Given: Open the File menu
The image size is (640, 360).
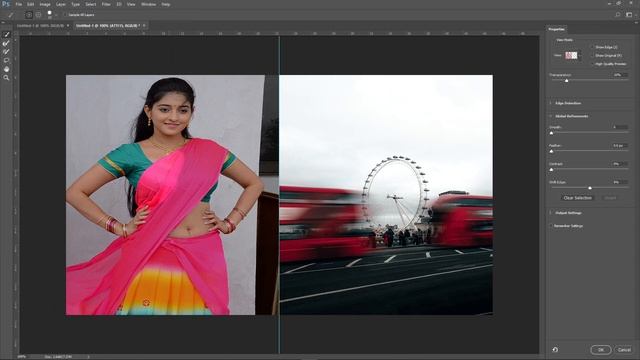Looking at the screenshot, I should pos(19,4).
